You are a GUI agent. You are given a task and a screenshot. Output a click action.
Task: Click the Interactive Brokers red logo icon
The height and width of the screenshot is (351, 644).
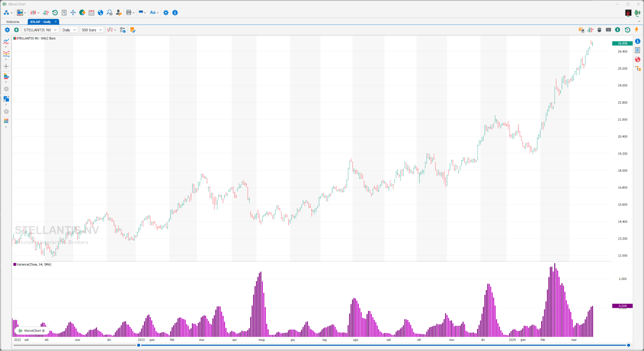(x=628, y=13)
